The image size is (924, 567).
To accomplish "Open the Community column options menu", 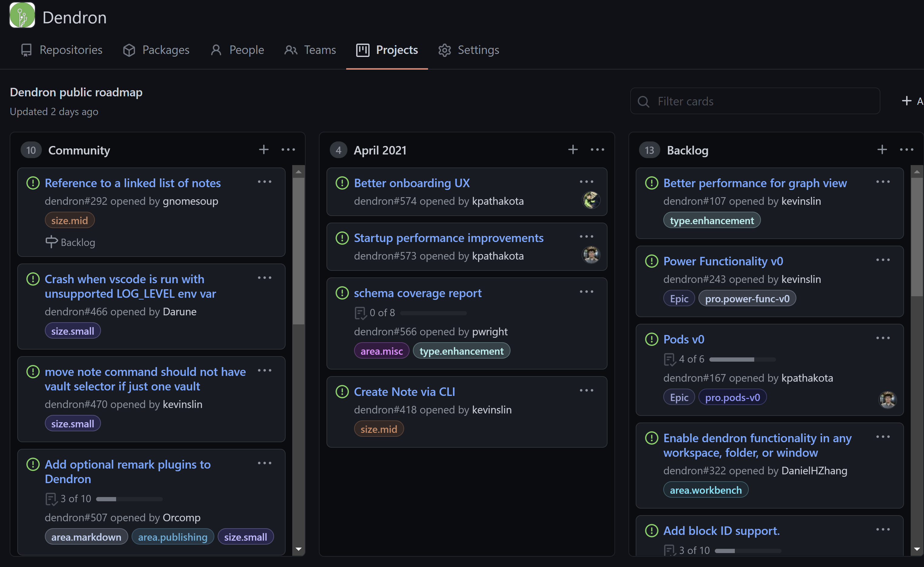I will pyautogui.click(x=288, y=149).
